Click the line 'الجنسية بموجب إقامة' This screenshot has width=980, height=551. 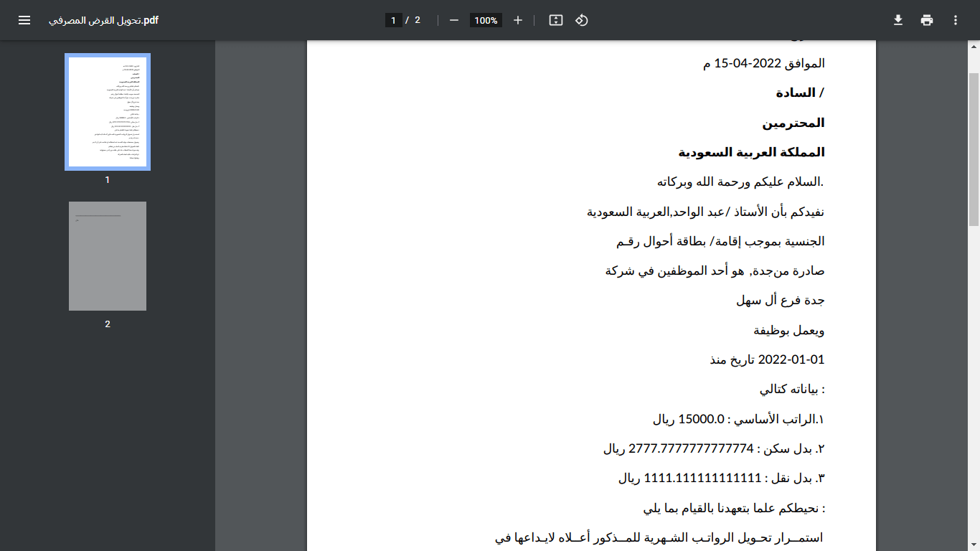[720, 241]
